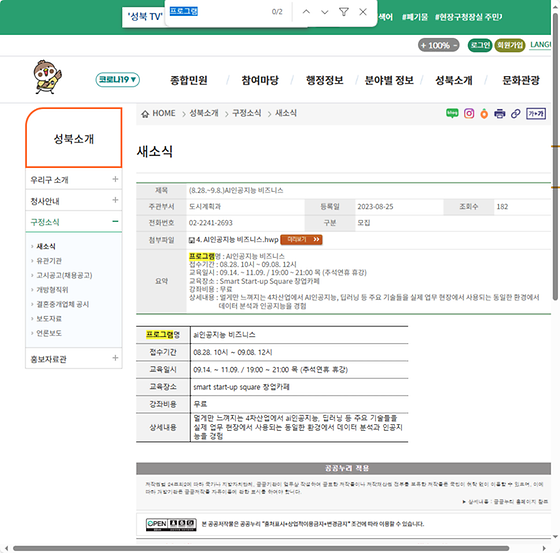Expand 우리구 소개 sidebar section

[x=115, y=179]
